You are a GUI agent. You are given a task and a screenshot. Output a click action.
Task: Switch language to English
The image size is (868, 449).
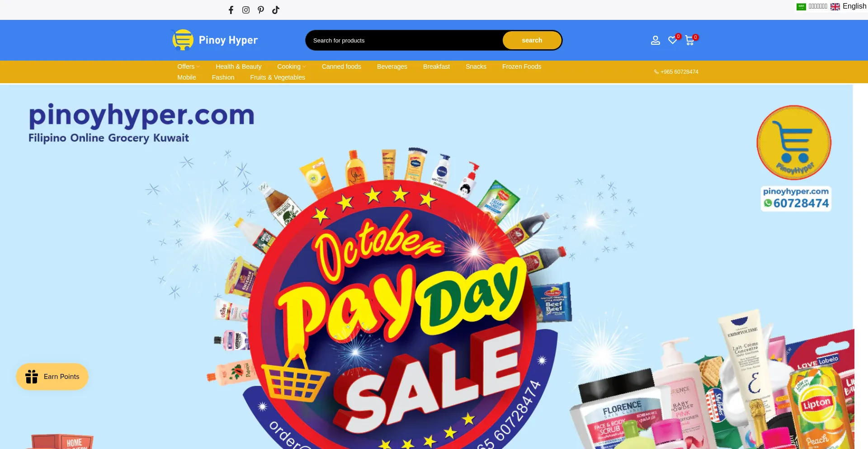coord(849,6)
